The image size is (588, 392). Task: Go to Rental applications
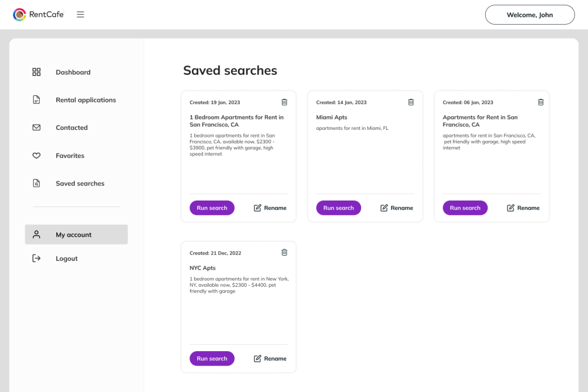(x=86, y=100)
